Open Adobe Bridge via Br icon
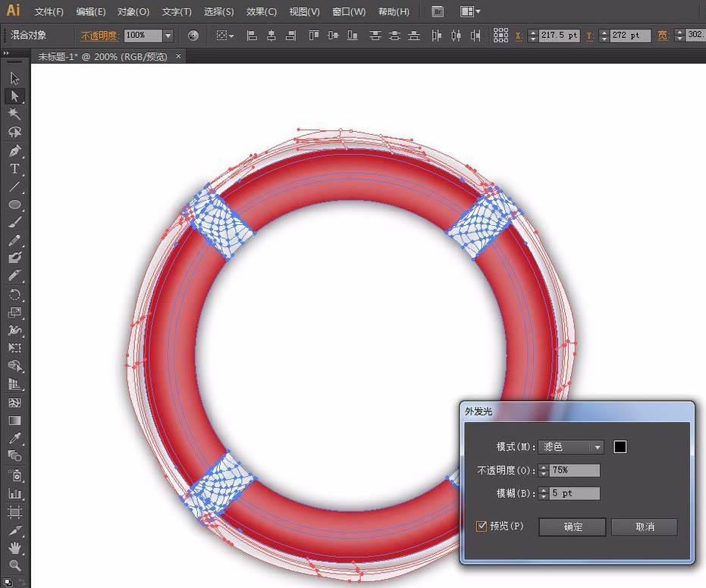706x588 pixels. (x=438, y=12)
